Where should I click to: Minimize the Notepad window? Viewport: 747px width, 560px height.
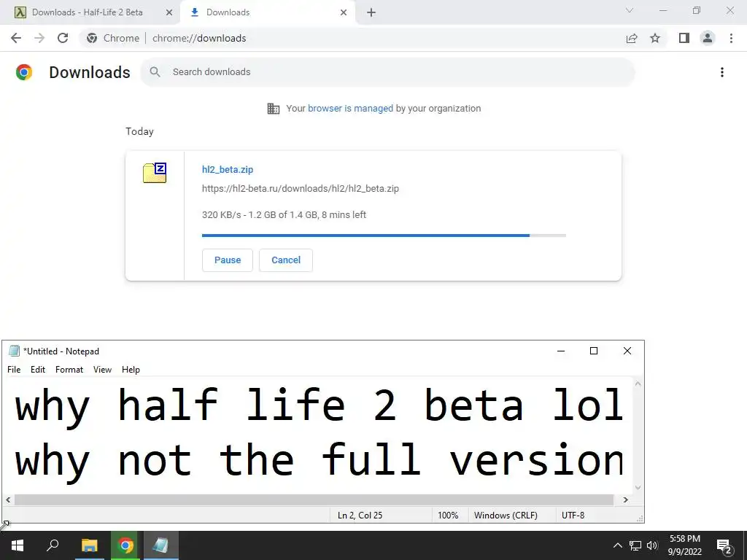point(561,351)
